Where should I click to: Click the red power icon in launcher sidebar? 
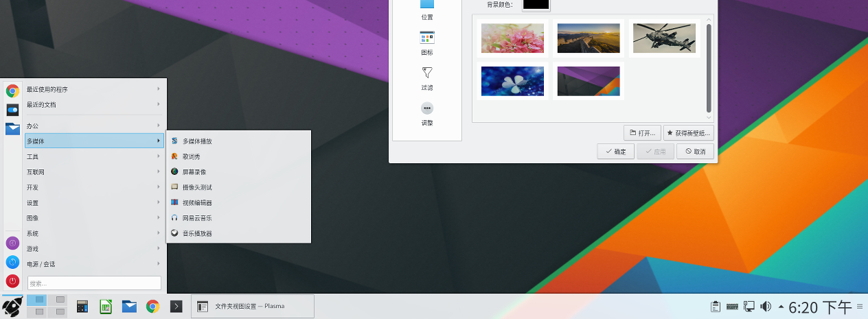tap(12, 281)
